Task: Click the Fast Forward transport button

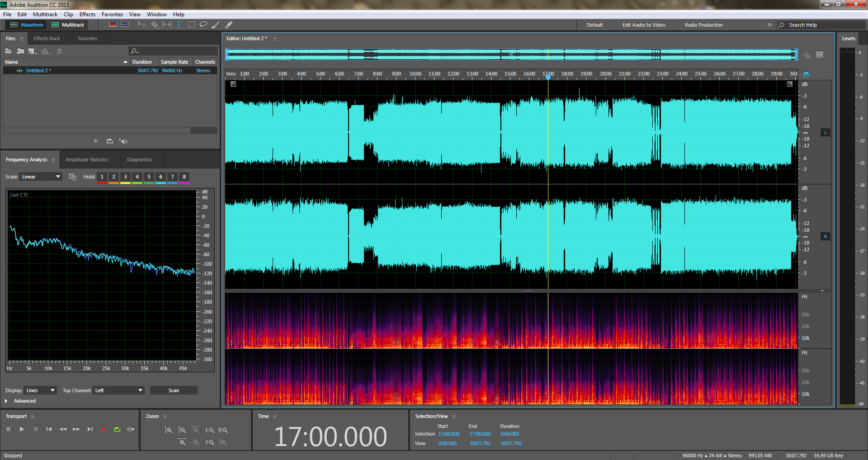Action: pos(76,429)
